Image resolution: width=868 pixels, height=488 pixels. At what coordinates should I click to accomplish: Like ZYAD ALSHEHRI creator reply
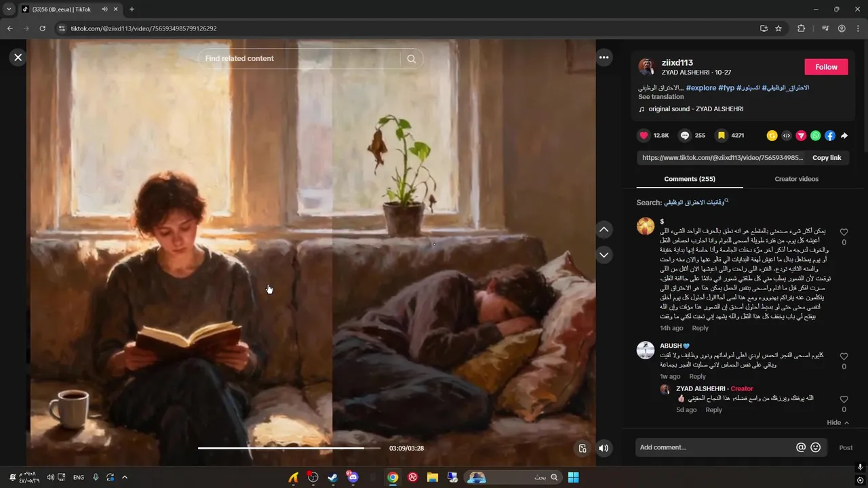pos(844,399)
